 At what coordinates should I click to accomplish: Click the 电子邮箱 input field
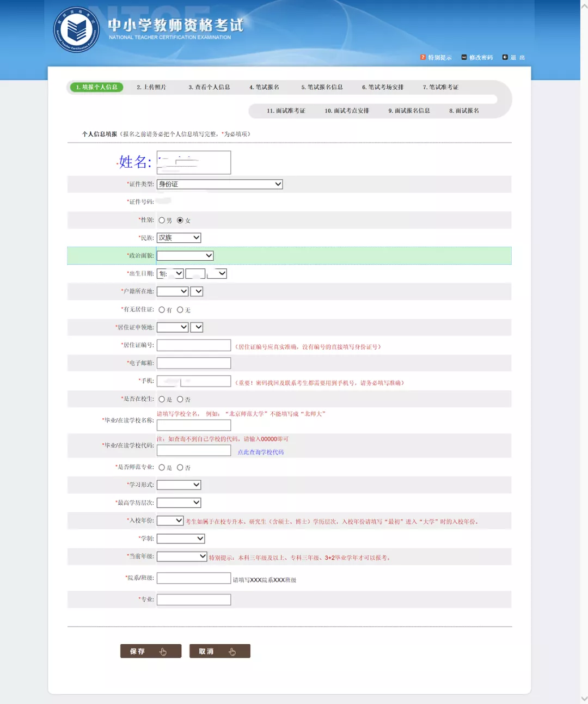(194, 363)
